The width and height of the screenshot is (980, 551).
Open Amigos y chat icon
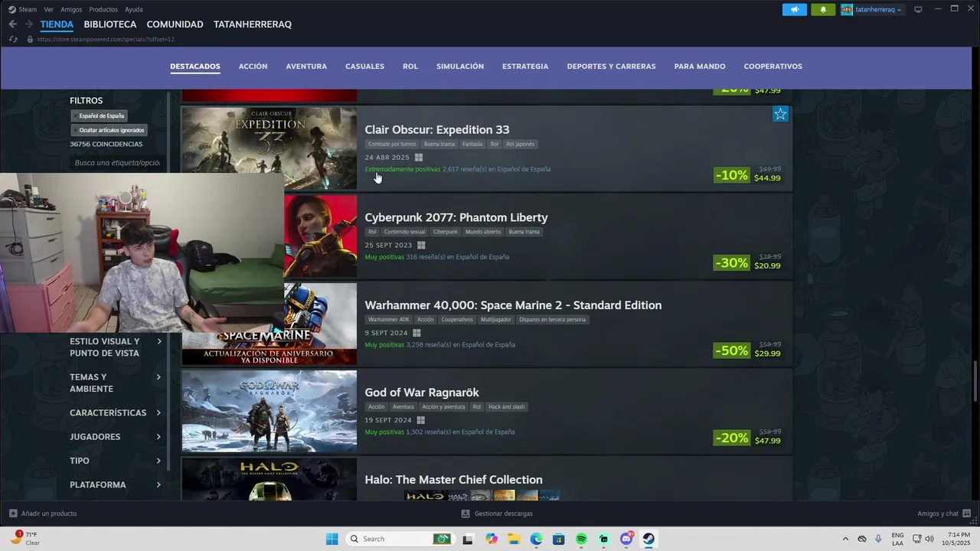click(966, 514)
